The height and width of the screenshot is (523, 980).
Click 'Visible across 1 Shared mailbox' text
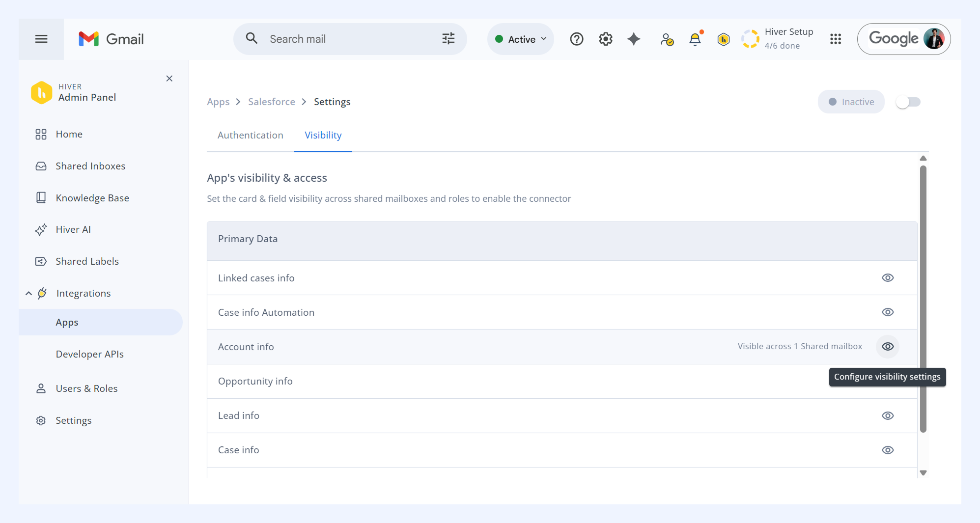pos(800,346)
